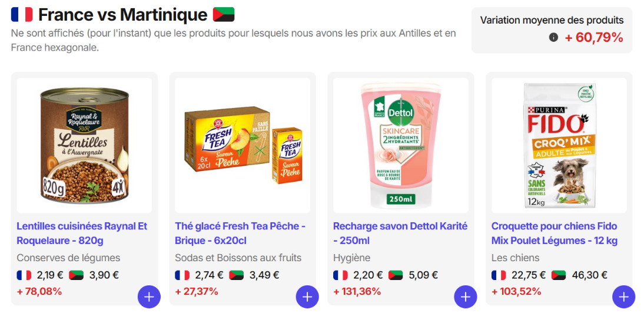The image size is (644, 316).
Task: Open Croquette pour chiens Fido product link
Action: [x=554, y=233]
